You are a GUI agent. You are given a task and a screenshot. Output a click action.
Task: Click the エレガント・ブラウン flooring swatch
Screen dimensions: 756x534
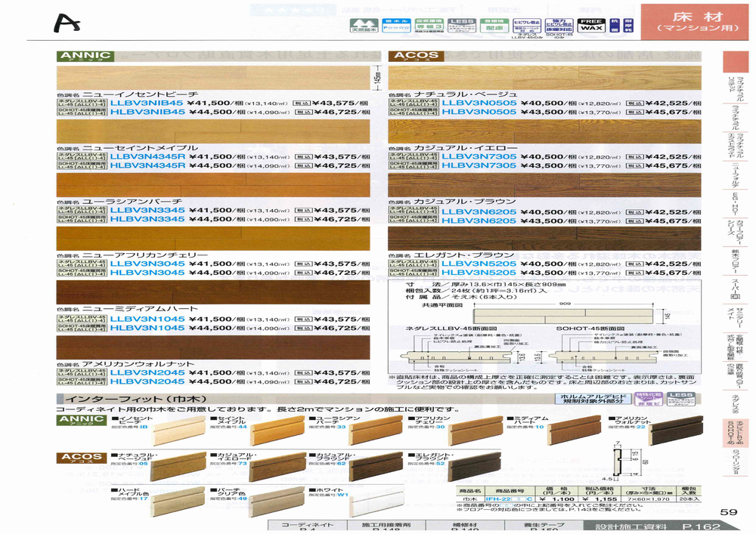pos(545,238)
